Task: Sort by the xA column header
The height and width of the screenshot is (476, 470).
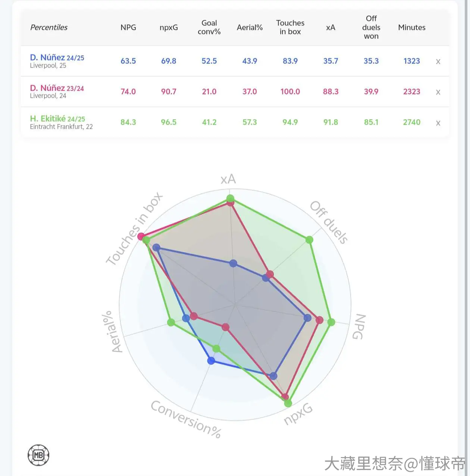Action: point(330,28)
